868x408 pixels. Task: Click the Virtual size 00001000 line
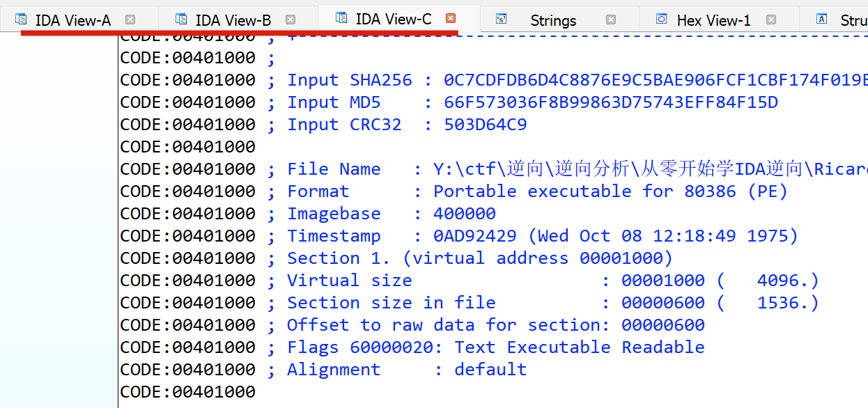point(470,281)
